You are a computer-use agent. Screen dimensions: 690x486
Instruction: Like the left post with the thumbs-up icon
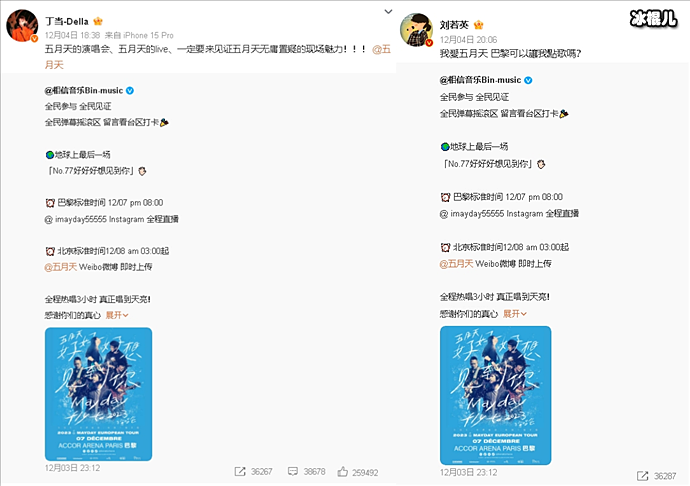point(342,472)
